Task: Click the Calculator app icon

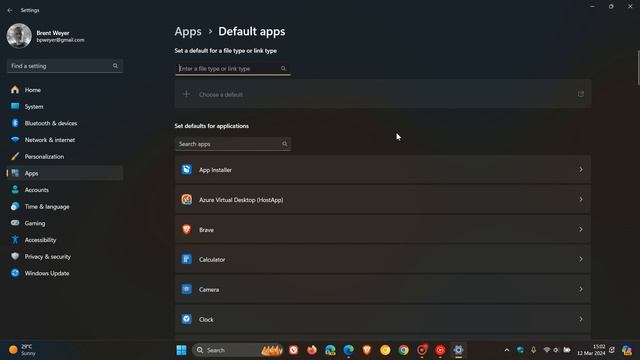Action: [187, 259]
